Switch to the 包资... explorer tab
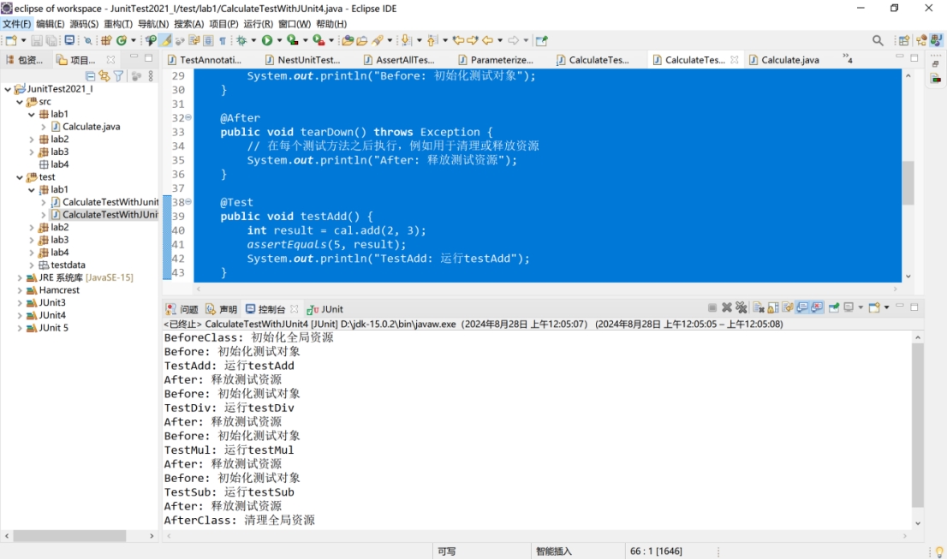Screen dimensions: 947x560 25,60
